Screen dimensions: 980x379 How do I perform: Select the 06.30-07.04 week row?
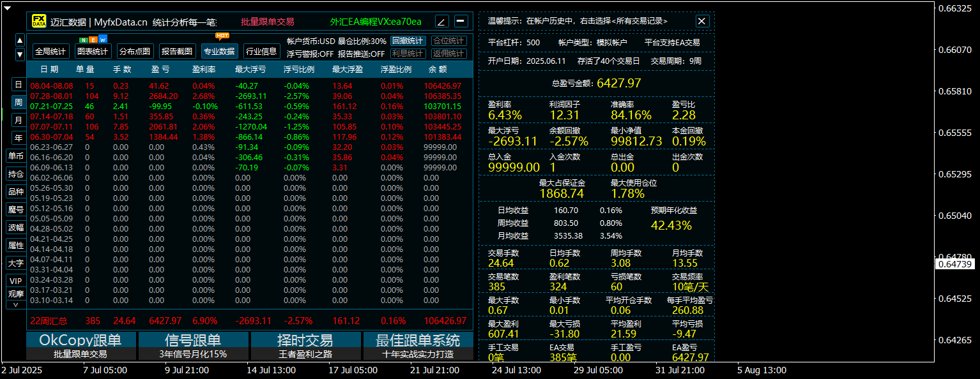coord(250,137)
